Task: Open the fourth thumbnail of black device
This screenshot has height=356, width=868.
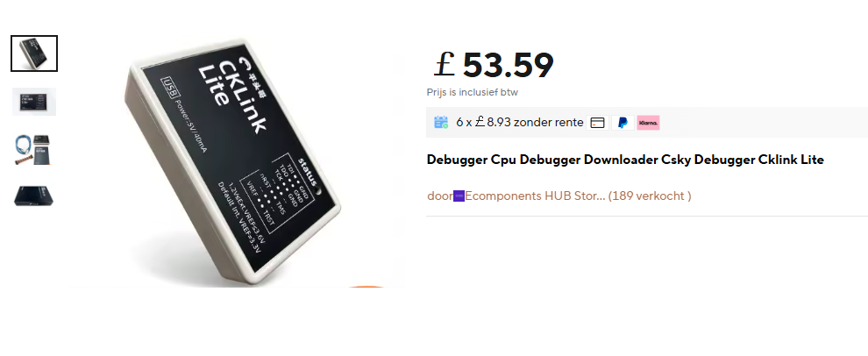Action: point(34,196)
